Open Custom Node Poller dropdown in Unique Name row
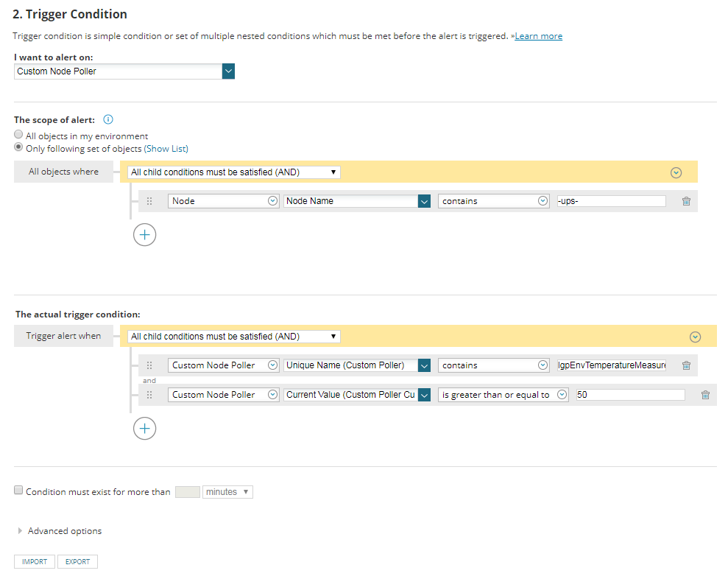Image resolution: width=728 pixels, height=576 pixels. [x=223, y=365]
